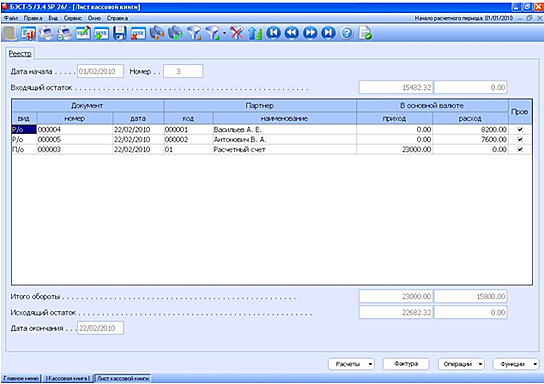Open the Правка menu
Screen dimensions: 544x384
(33, 18)
